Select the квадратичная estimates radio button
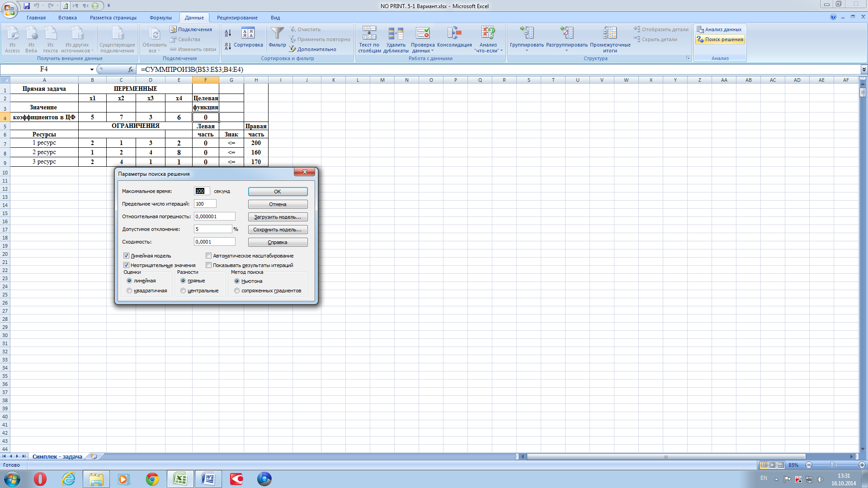Screen dimensions: 868x488 click(x=130, y=291)
